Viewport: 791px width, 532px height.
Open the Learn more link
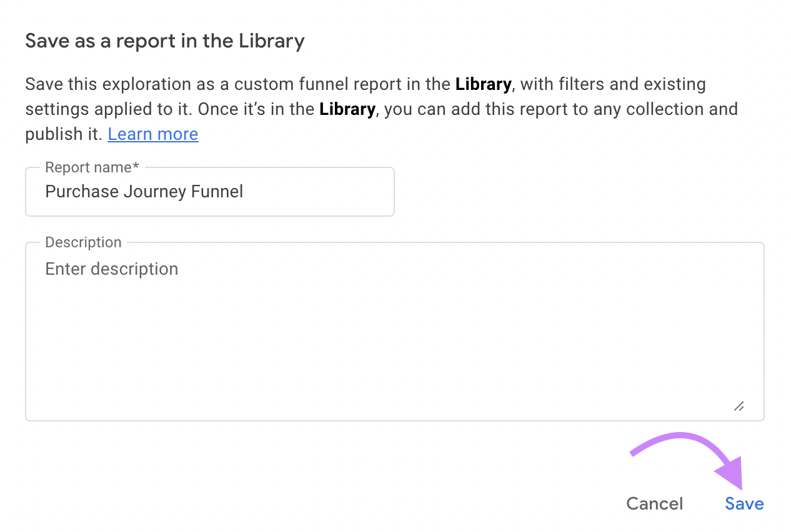click(152, 134)
